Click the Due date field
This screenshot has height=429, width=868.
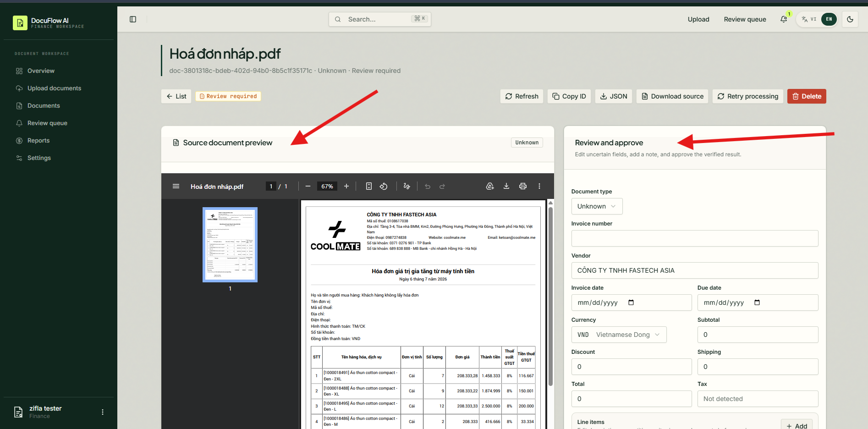[758, 302]
